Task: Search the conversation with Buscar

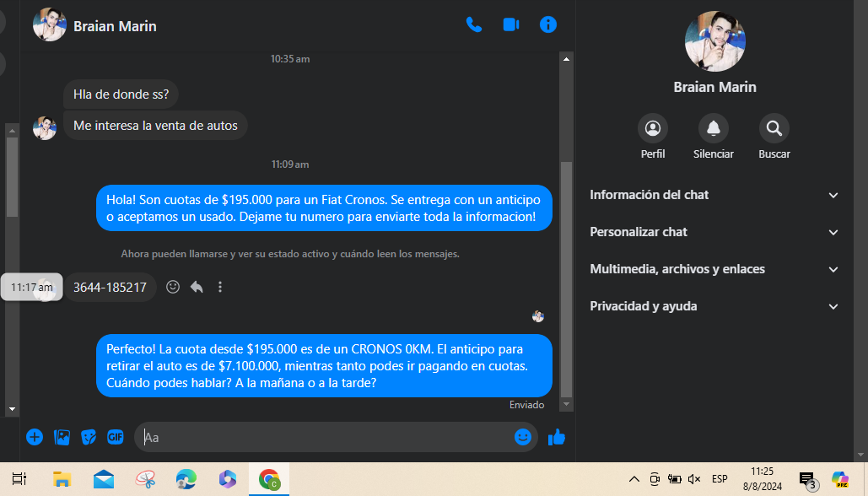Action: [x=774, y=128]
